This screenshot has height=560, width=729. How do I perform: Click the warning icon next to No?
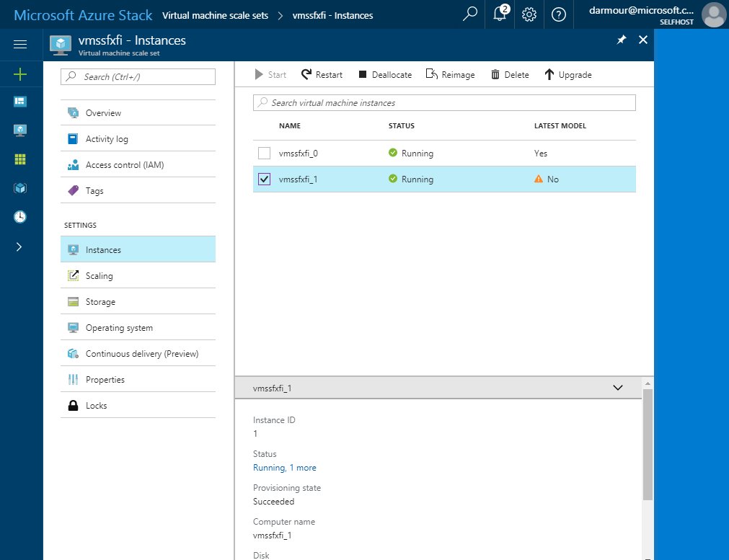tap(539, 179)
